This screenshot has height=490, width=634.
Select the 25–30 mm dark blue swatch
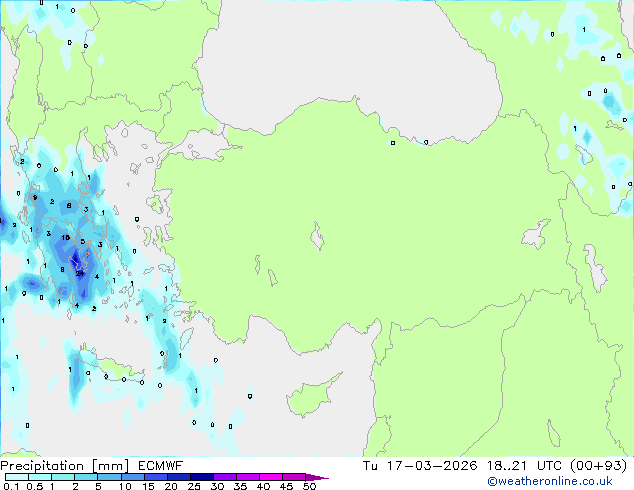[201, 477]
